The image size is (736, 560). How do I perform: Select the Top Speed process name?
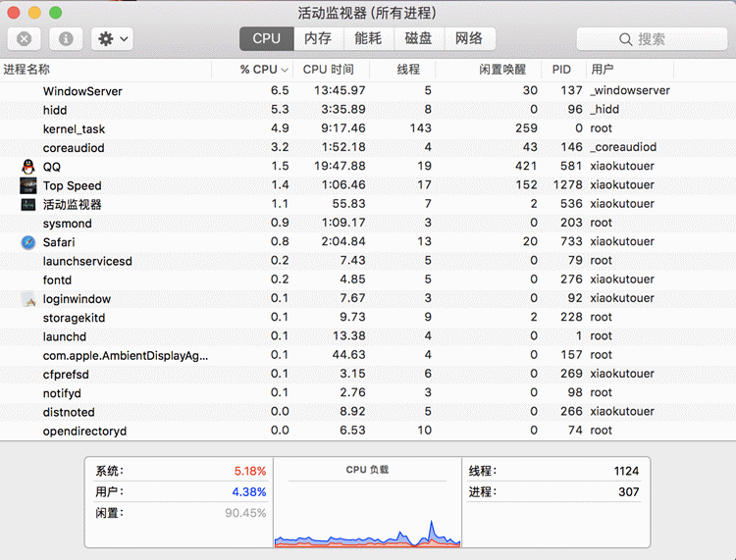pos(72,185)
